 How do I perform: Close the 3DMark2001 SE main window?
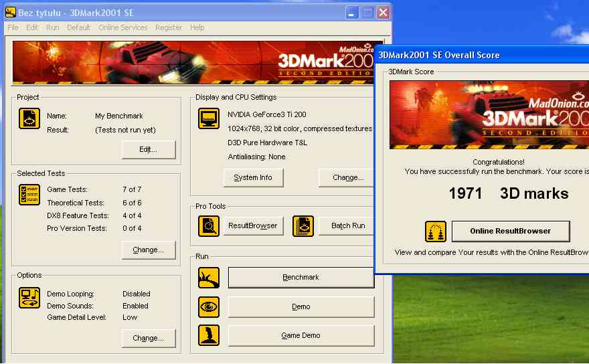coord(383,13)
